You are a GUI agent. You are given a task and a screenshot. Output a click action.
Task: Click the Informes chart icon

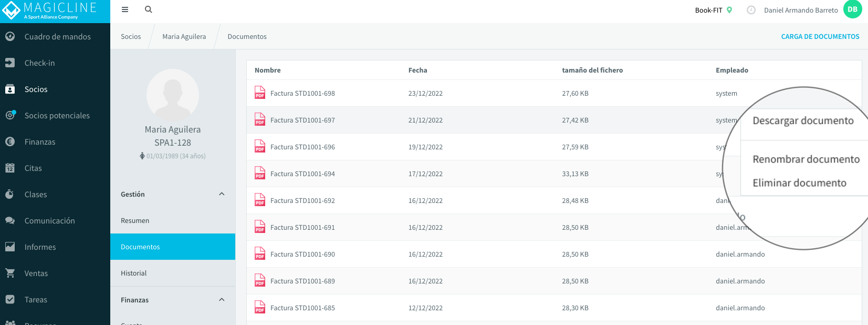point(10,247)
